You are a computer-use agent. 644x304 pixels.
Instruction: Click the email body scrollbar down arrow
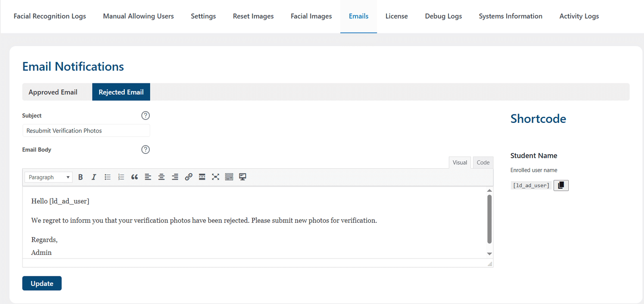tap(489, 254)
